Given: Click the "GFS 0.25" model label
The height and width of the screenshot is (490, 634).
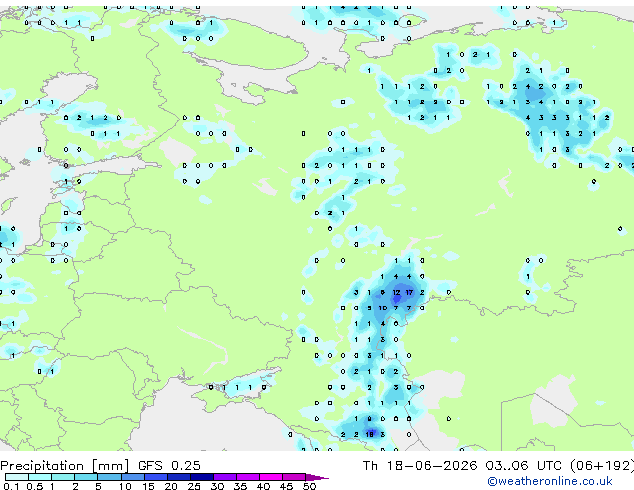Looking at the screenshot, I should pyautogui.click(x=169, y=465).
